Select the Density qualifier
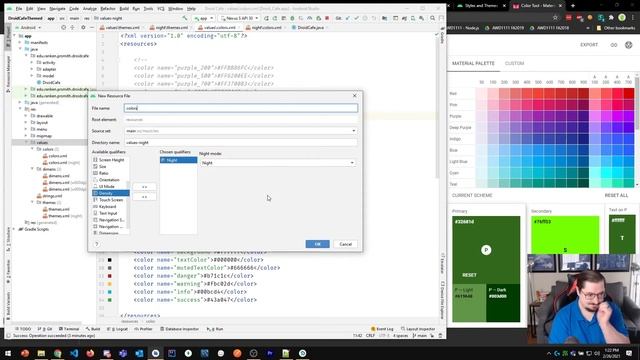This screenshot has width=640, height=360. (111, 193)
